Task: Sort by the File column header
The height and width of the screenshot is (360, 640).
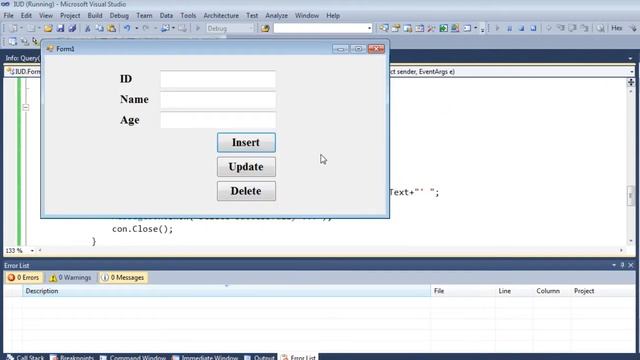Action: pyautogui.click(x=463, y=291)
